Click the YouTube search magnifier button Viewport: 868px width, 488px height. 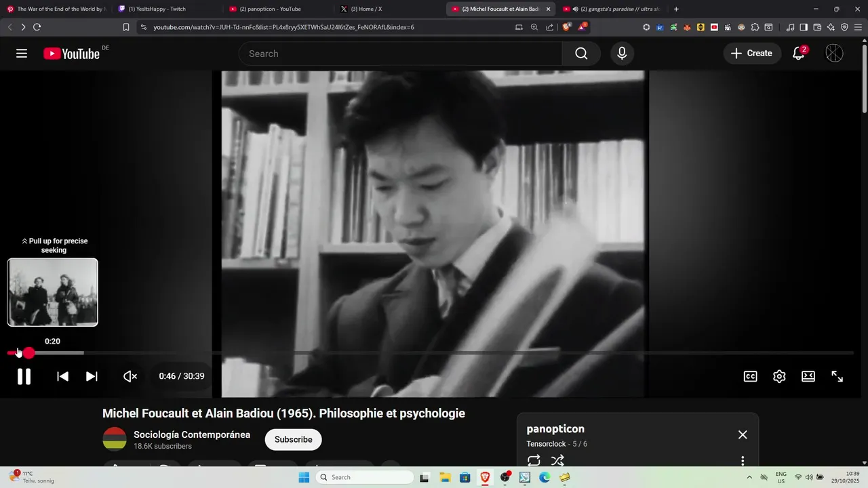[x=581, y=54]
